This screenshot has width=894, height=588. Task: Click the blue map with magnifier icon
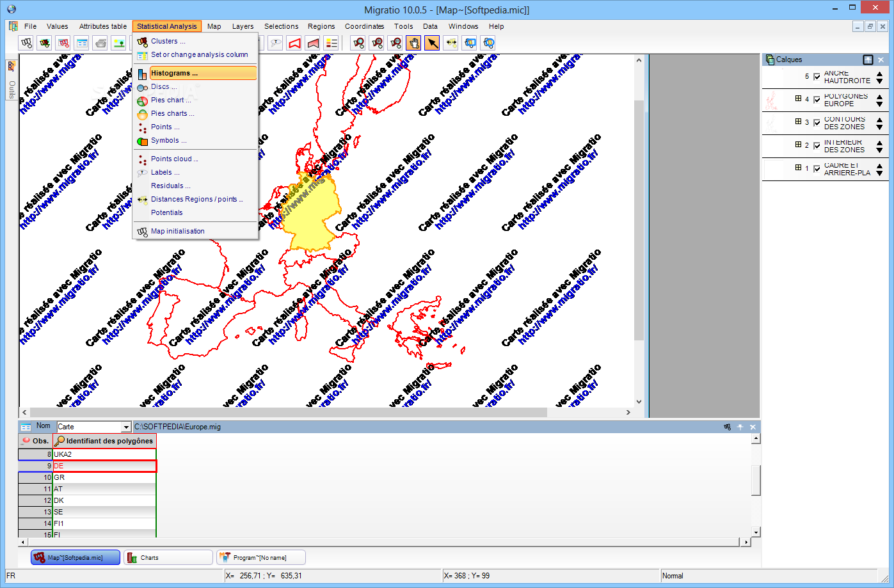tap(470, 43)
